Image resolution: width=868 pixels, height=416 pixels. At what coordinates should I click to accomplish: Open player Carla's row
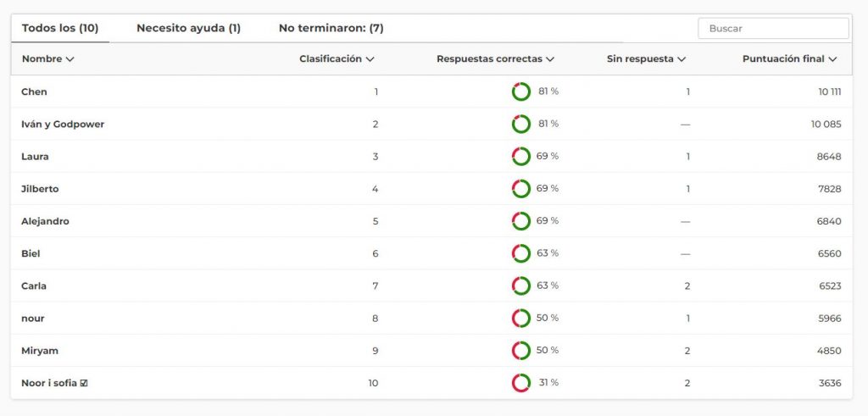pyautogui.click(x=34, y=286)
